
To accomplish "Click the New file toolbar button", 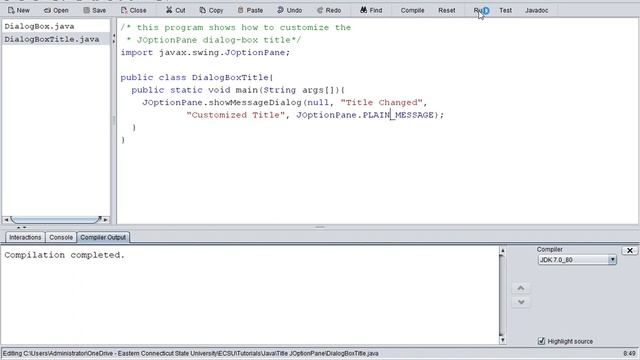I will (x=19, y=10).
